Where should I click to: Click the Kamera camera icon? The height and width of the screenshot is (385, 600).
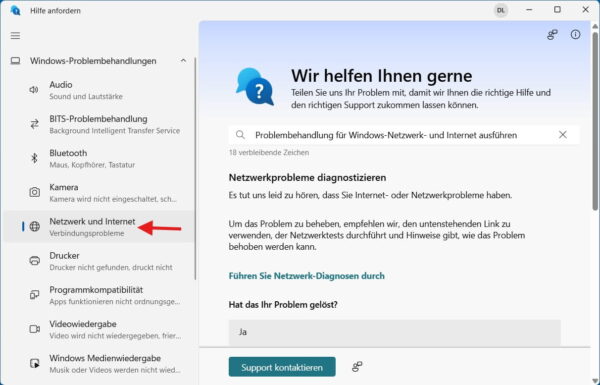pyautogui.click(x=34, y=192)
